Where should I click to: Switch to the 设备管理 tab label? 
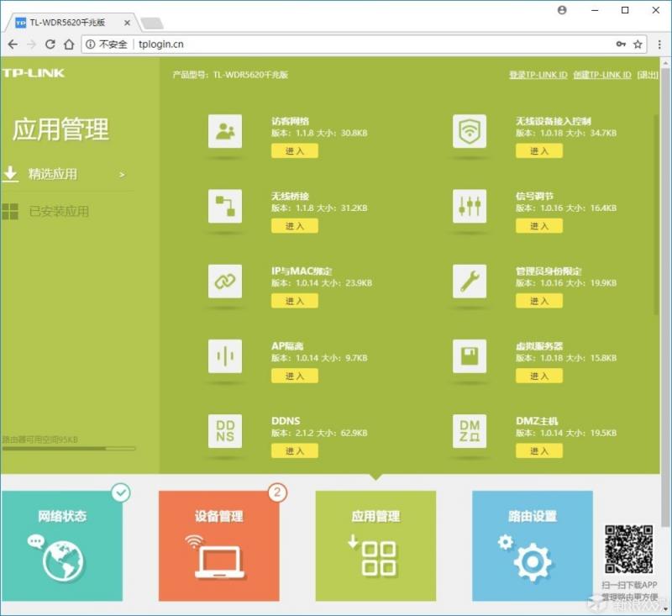pyautogui.click(x=219, y=516)
